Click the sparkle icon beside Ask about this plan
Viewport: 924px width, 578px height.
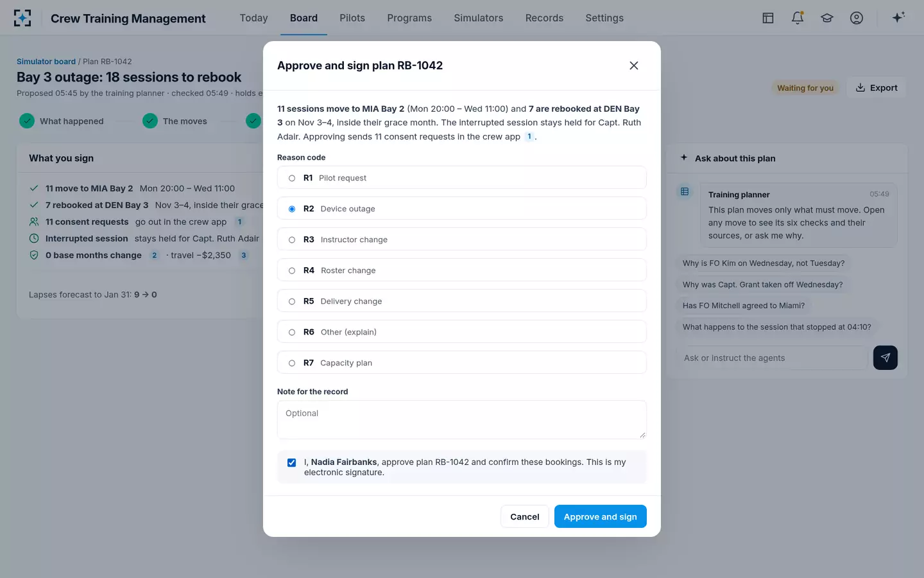click(x=684, y=157)
